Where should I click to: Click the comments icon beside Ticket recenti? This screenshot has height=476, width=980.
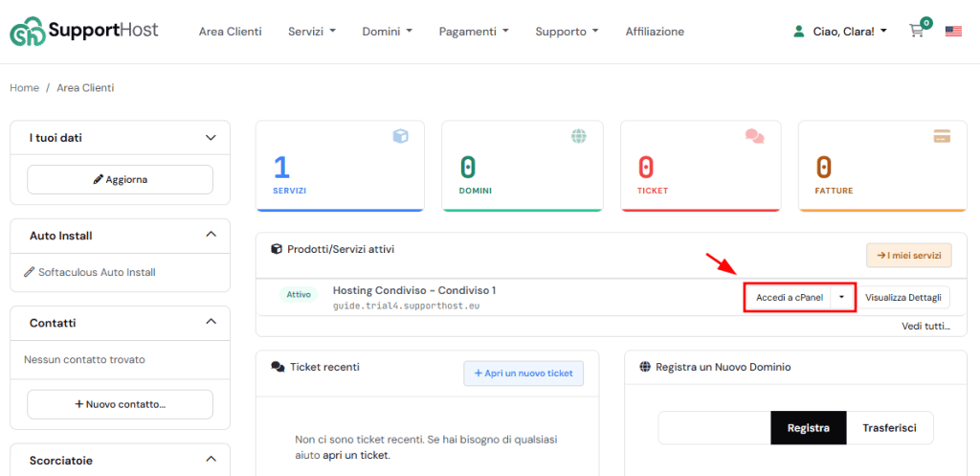(278, 367)
